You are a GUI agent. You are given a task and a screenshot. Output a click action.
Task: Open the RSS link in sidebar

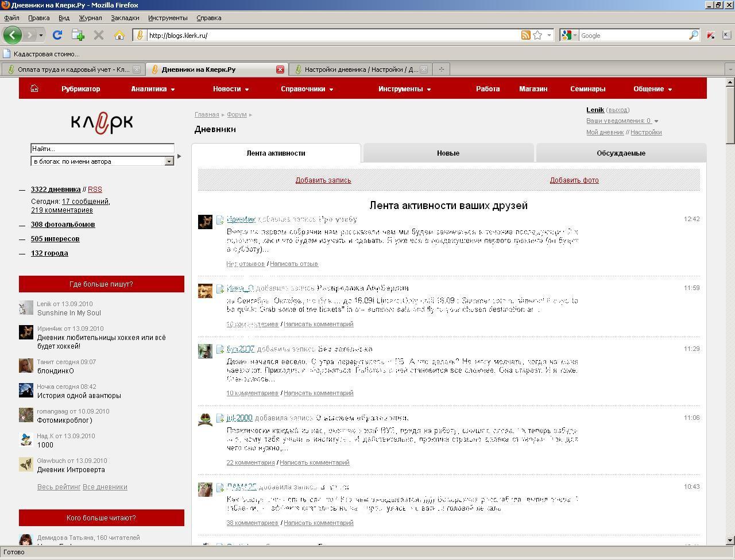[95, 190]
